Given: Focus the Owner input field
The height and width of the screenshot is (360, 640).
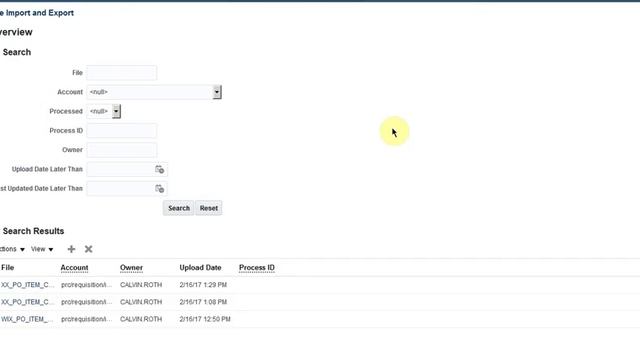Looking at the screenshot, I should 122,150.
